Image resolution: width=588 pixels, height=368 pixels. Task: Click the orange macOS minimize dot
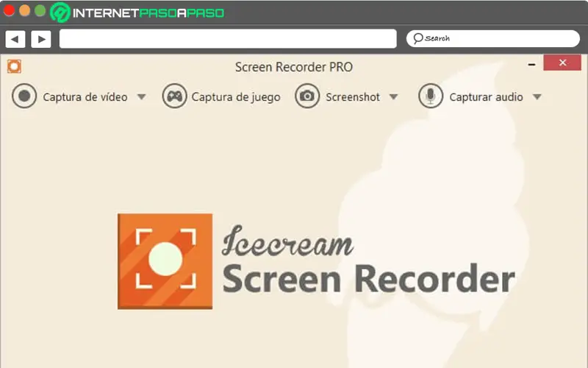(x=24, y=10)
